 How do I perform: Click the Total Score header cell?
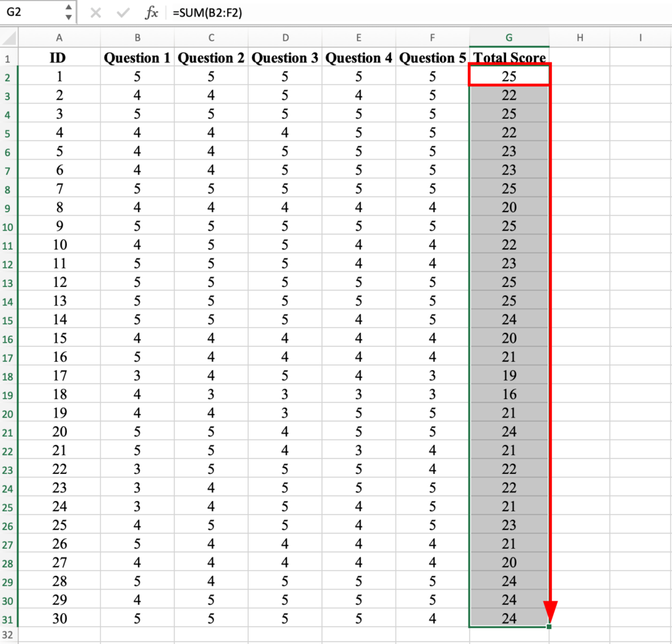pyautogui.click(x=509, y=57)
